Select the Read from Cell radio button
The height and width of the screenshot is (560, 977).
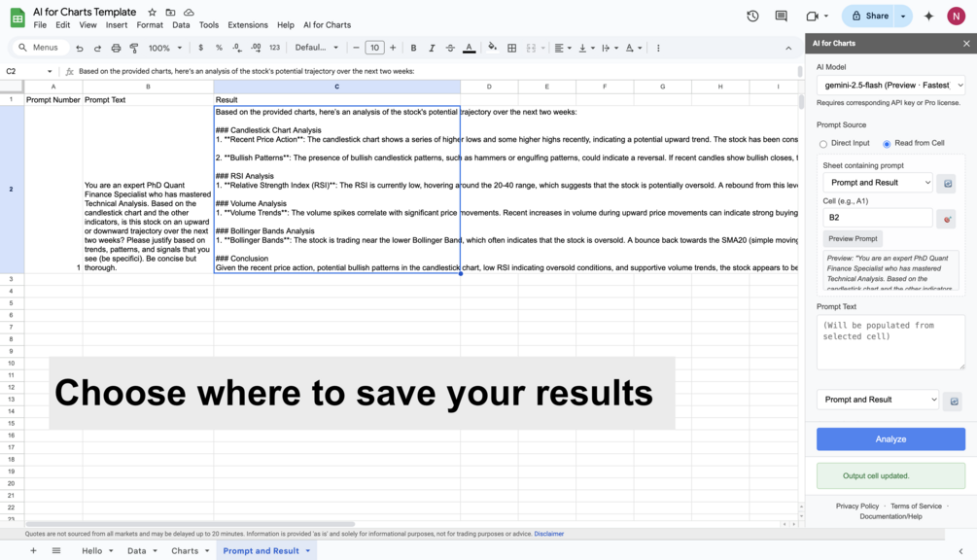pos(887,144)
